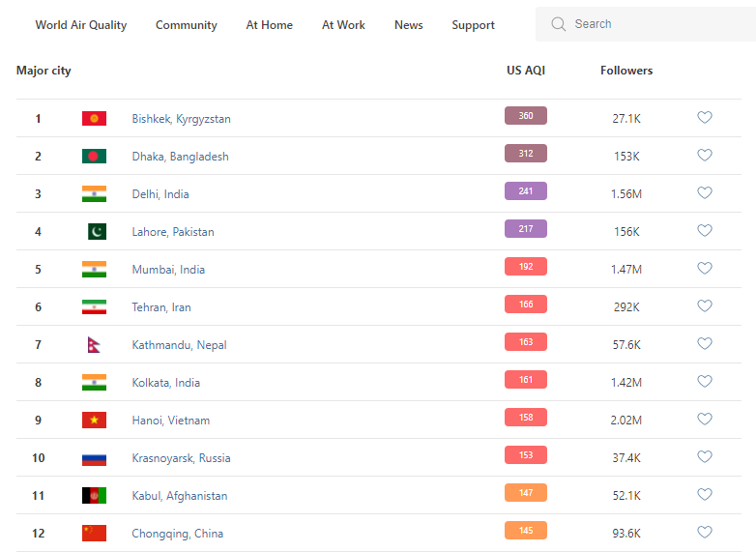Like Chongqing via the heart icon
Image resolution: width=756 pixels, height=552 pixels.
tap(705, 533)
